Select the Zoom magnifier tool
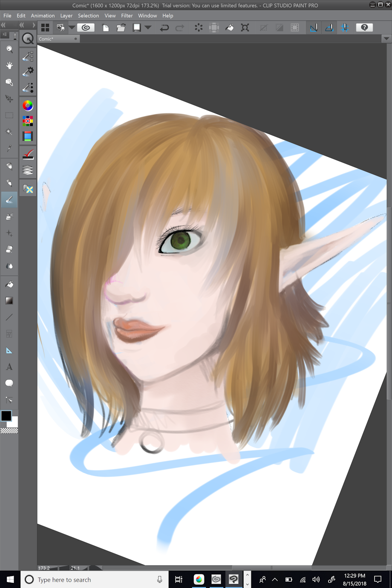Screen dimensions: 392x588 click(x=9, y=49)
